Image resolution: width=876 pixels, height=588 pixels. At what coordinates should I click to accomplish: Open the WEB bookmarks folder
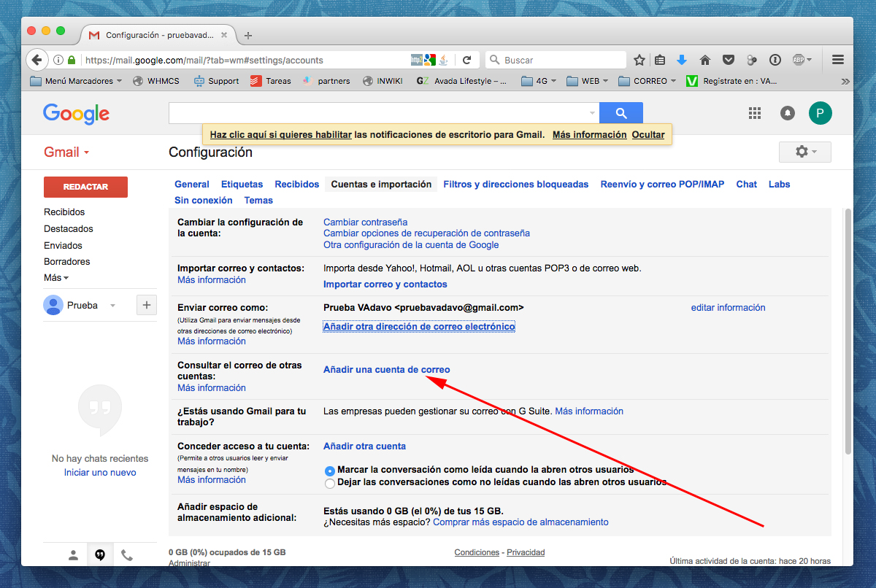point(588,81)
